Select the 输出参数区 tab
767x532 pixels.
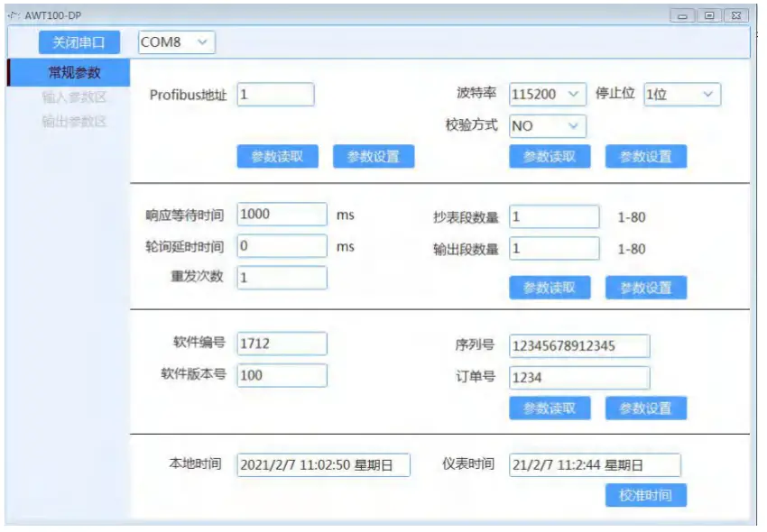pyautogui.click(x=74, y=121)
